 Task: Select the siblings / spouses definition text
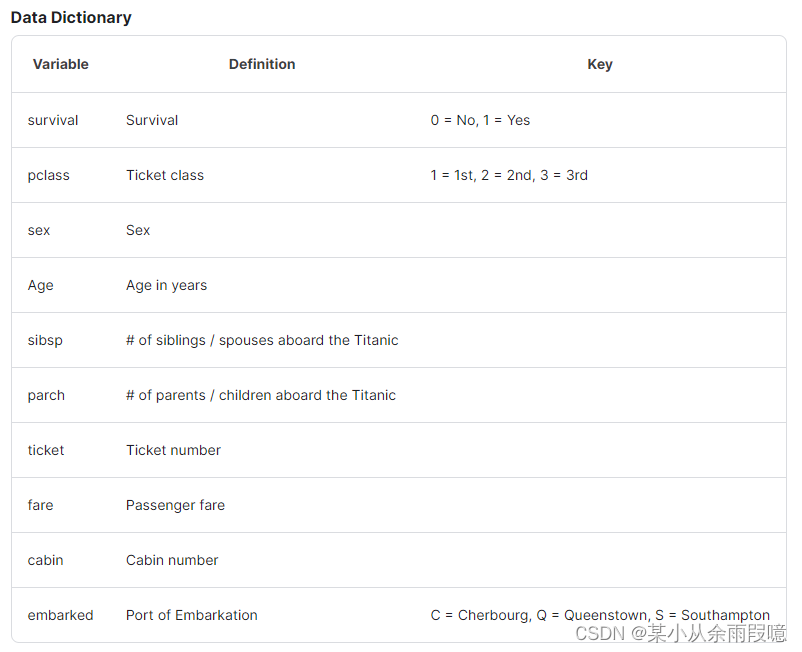tap(262, 340)
